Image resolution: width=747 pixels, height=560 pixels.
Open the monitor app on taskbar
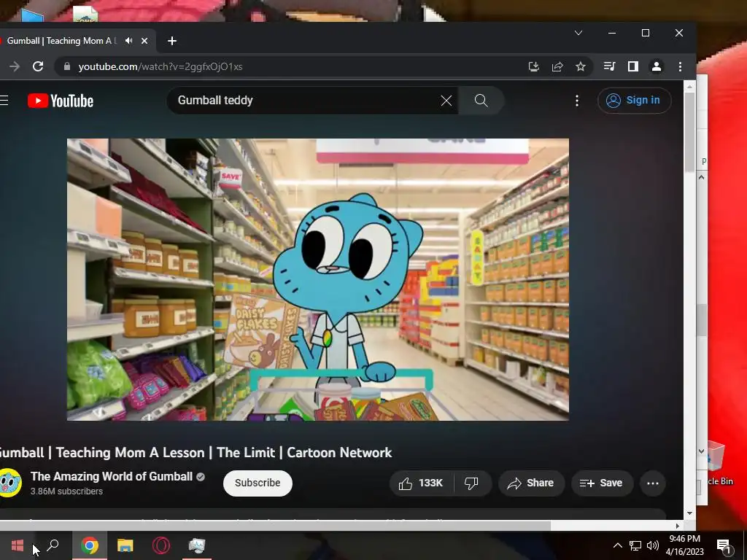197,545
